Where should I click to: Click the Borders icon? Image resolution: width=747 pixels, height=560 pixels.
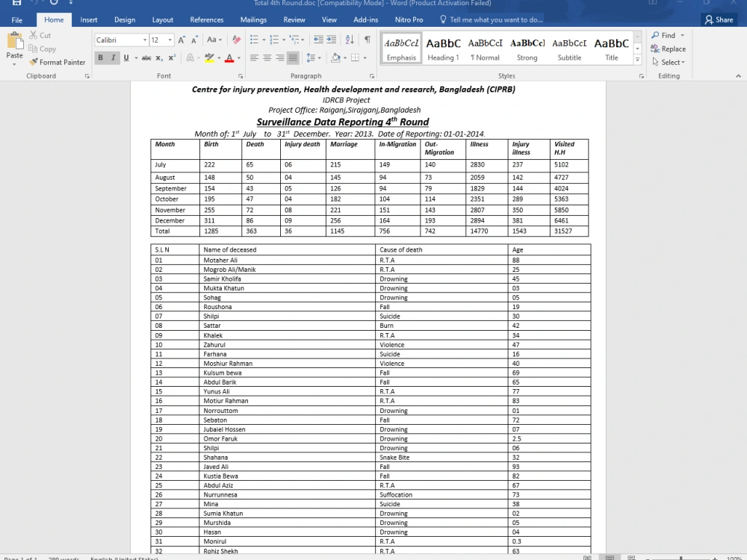[356, 57]
